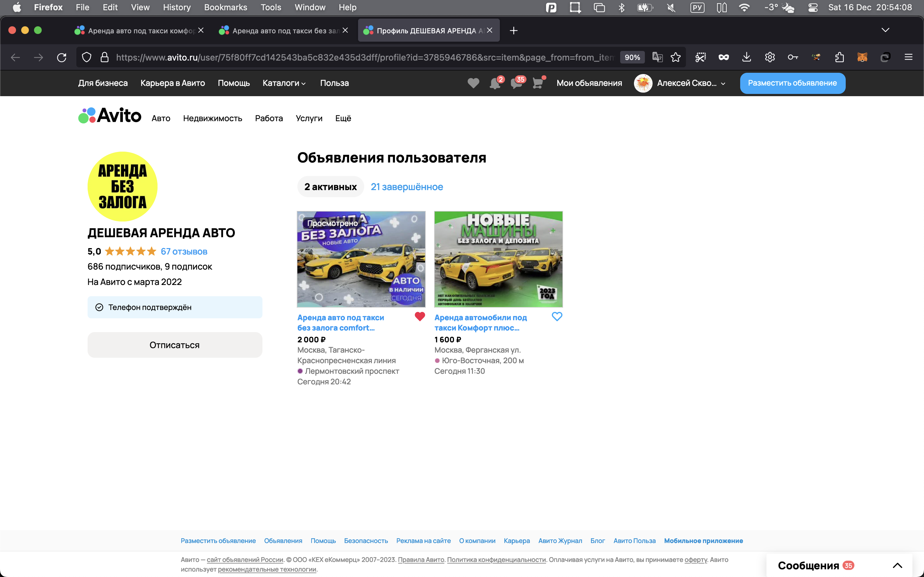Open the Новые машины listing thumbnail

point(498,259)
